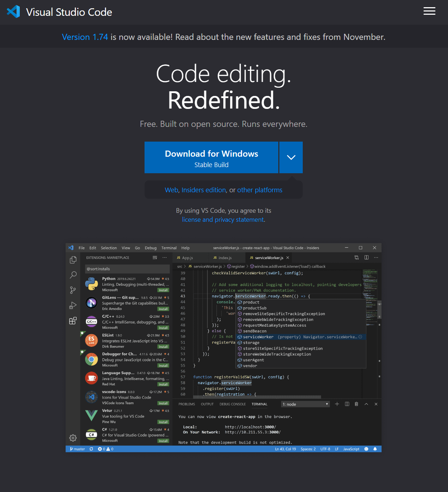Screen dimensions: 448x492
Task: Open the other platforms link
Action: [x=260, y=190]
